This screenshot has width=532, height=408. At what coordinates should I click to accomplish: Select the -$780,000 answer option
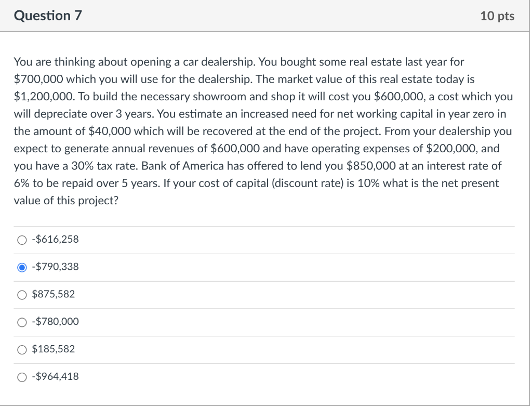22,322
